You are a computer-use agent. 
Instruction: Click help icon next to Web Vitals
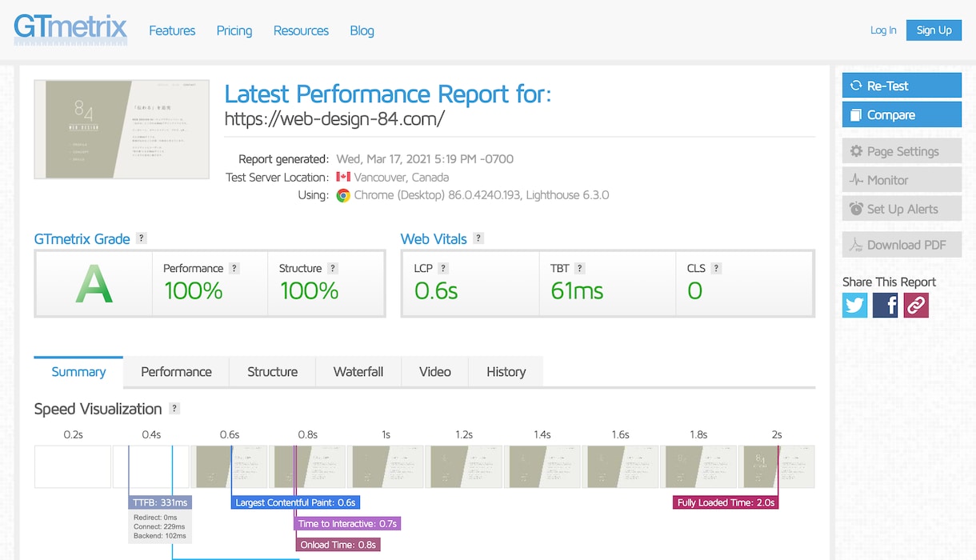pos(478,238)
